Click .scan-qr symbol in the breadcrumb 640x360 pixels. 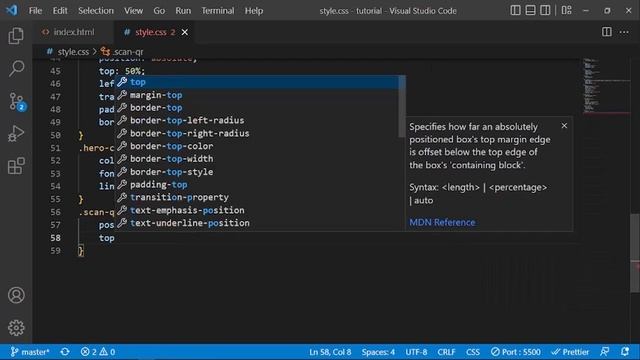pos(122,52)
